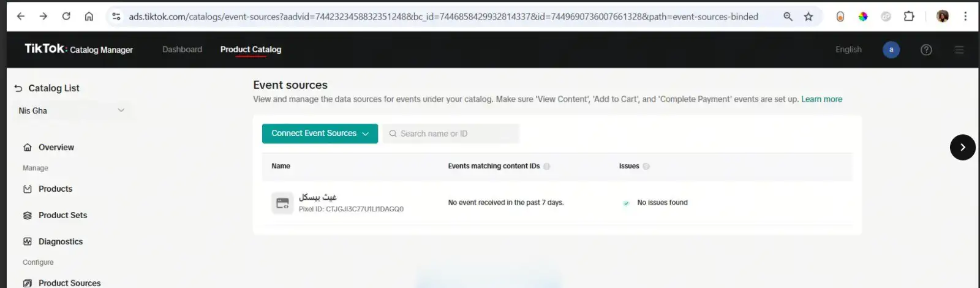The height and width of the screenshot is (288, 980).
Task: Click the blue account avatar 'a'
Action: click(891, 50)
